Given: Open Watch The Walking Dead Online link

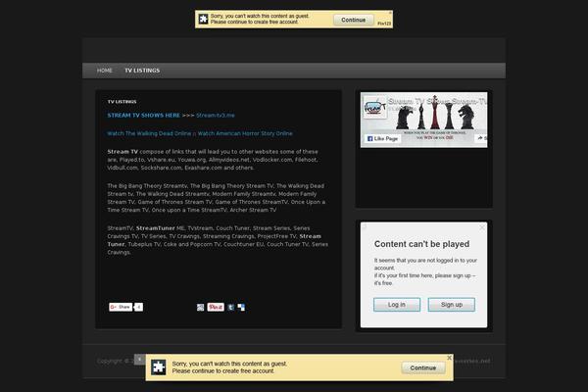Looking at the screenshot, I should [149, 133].
